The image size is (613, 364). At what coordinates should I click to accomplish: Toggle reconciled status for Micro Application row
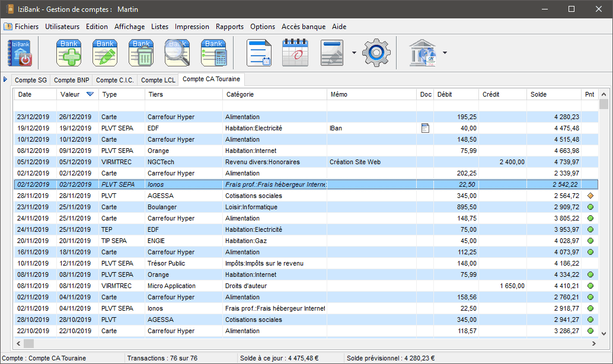[590, 286]
